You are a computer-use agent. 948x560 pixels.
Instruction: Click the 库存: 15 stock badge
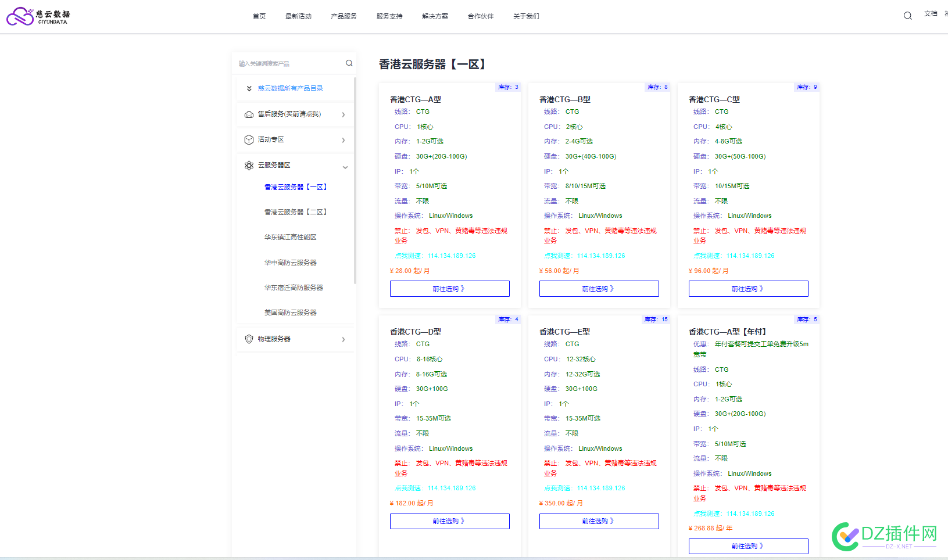click(x=656, y=320)
